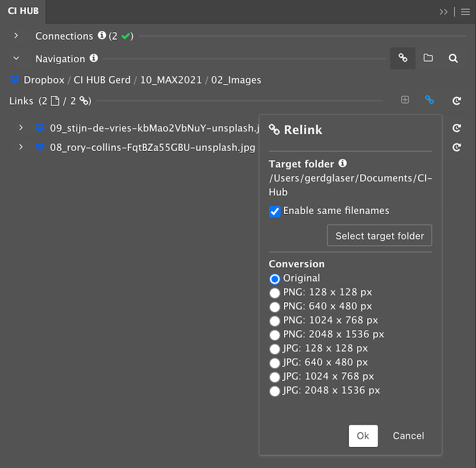Confirm relink with Ok button

click(363, 436)
